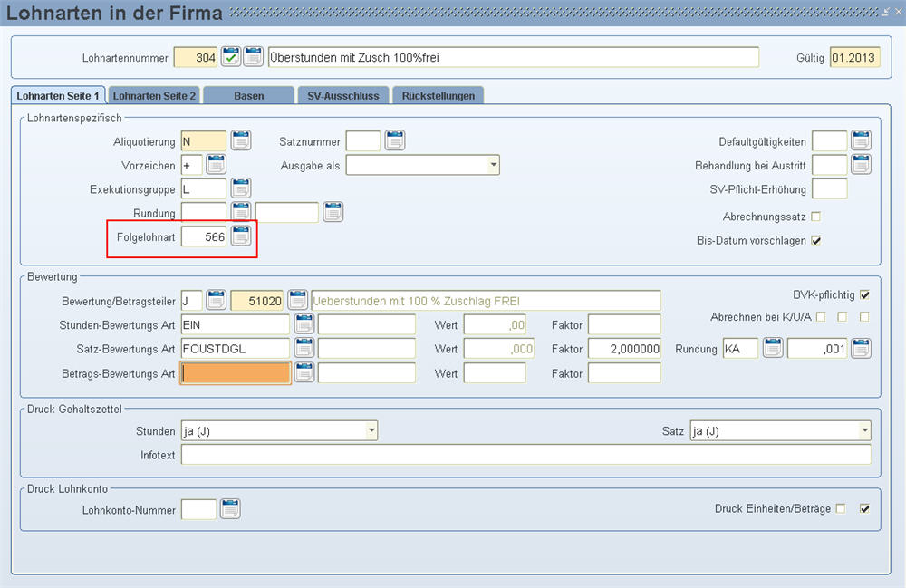Open the Satz-Bewertungs Art lookup icon
This screenshot has height=588, width=906.
pos(304,348)
